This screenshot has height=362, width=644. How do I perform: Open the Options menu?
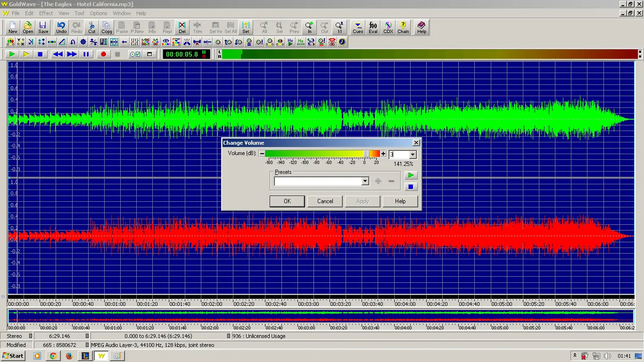click(98, 13)
